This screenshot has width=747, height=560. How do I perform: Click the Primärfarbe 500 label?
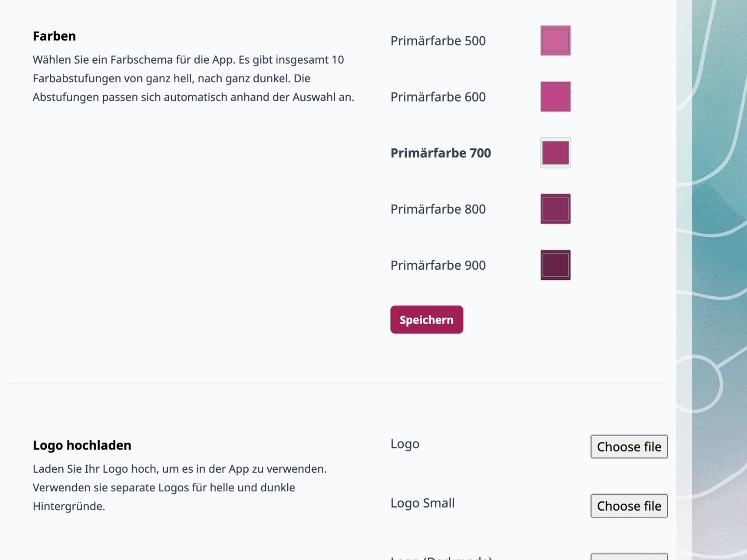point(438,41)
